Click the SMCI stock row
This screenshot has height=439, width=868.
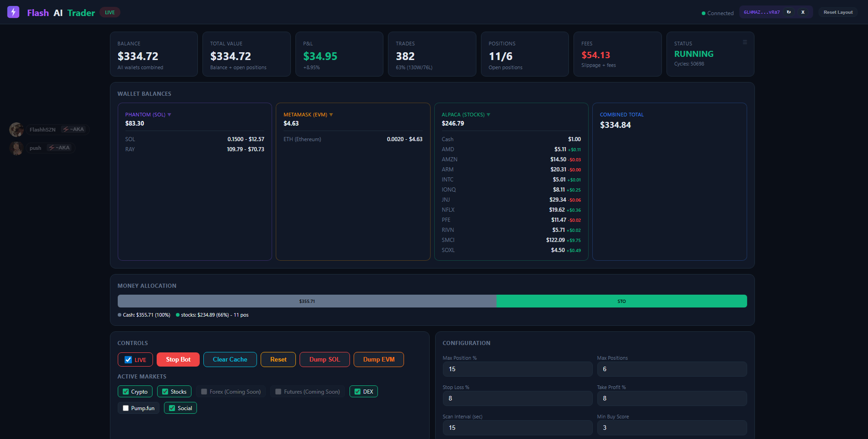point(511,240)
